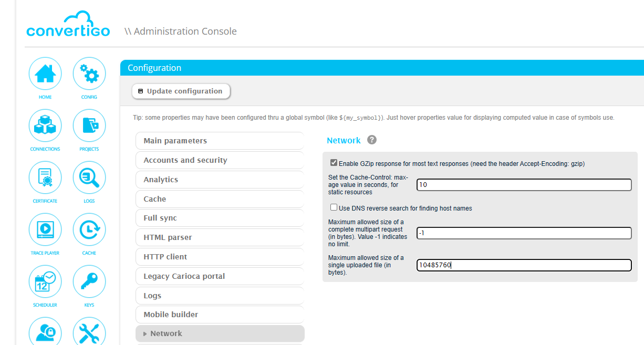The width and height of the screenshot is (644, 345).
Task: Open the Certificate icon
Action: (x=45, y=177)
